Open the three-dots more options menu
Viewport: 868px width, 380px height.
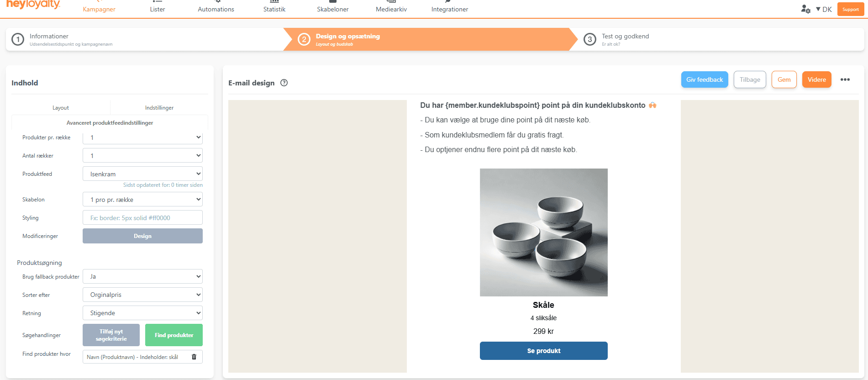[845, 79]
